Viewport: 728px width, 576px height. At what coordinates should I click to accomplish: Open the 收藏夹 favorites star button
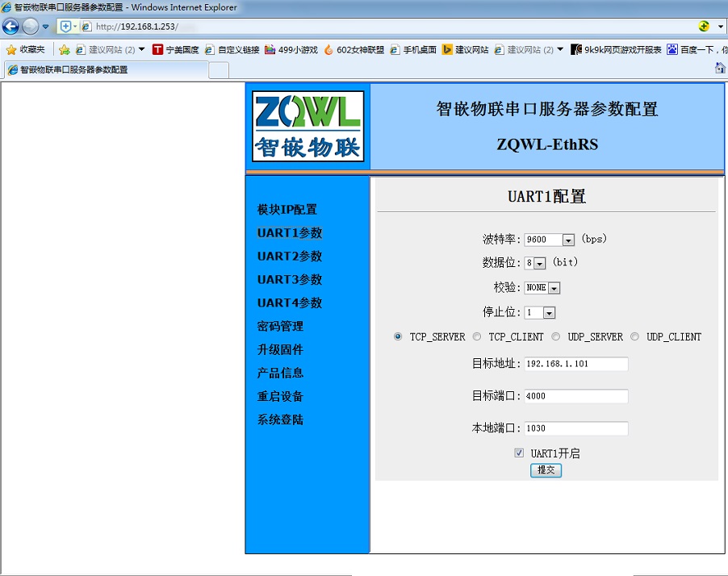26,49
